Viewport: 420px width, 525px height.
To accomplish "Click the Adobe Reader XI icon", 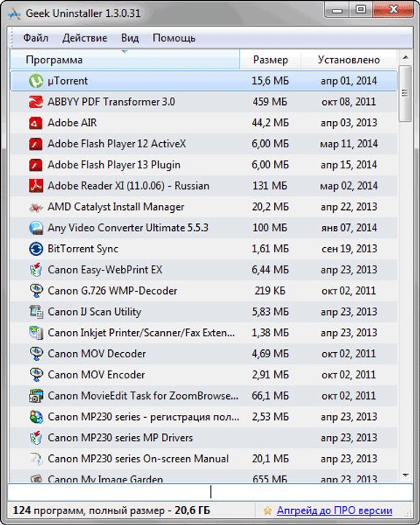I will pyautogui.click(x=36, y=186).
